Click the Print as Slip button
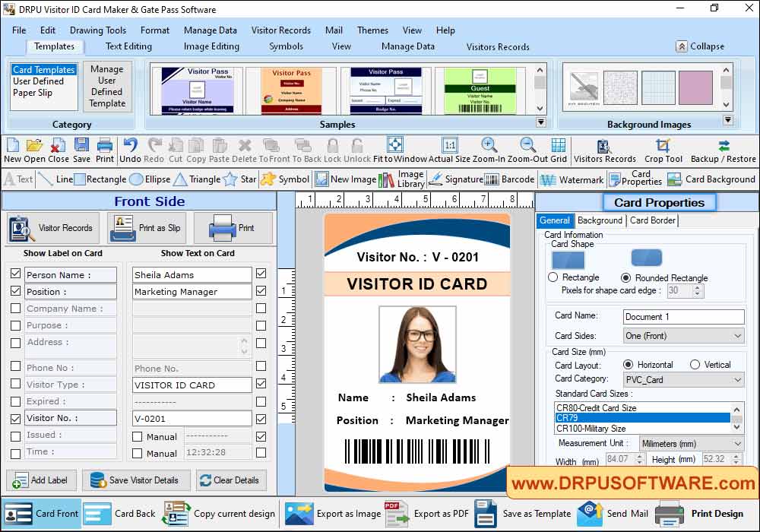 pos(148,228)
